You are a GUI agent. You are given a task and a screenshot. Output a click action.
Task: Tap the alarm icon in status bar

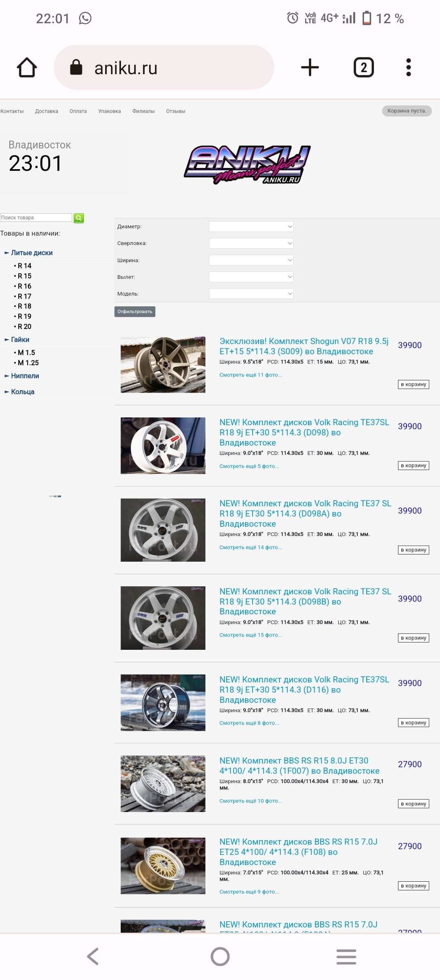click(293, 18)
